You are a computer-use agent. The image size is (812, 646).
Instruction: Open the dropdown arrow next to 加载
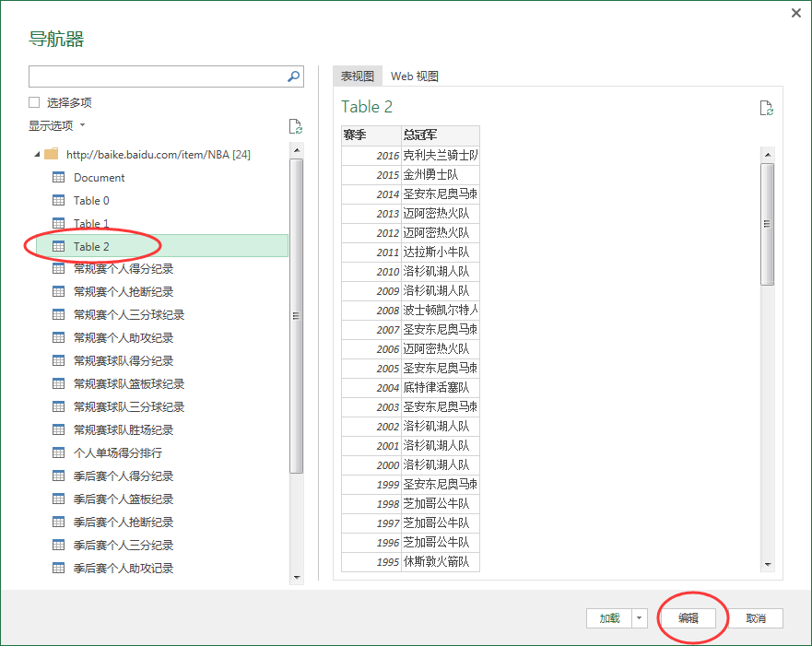640,618
